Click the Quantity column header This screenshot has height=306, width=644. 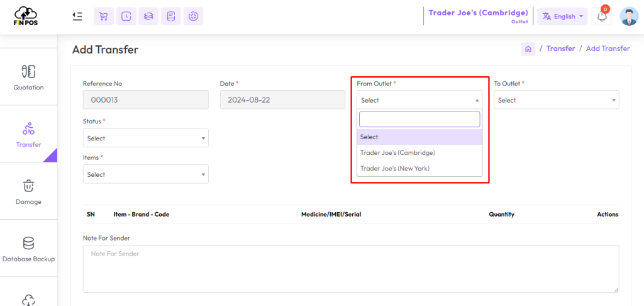(501, 214)
